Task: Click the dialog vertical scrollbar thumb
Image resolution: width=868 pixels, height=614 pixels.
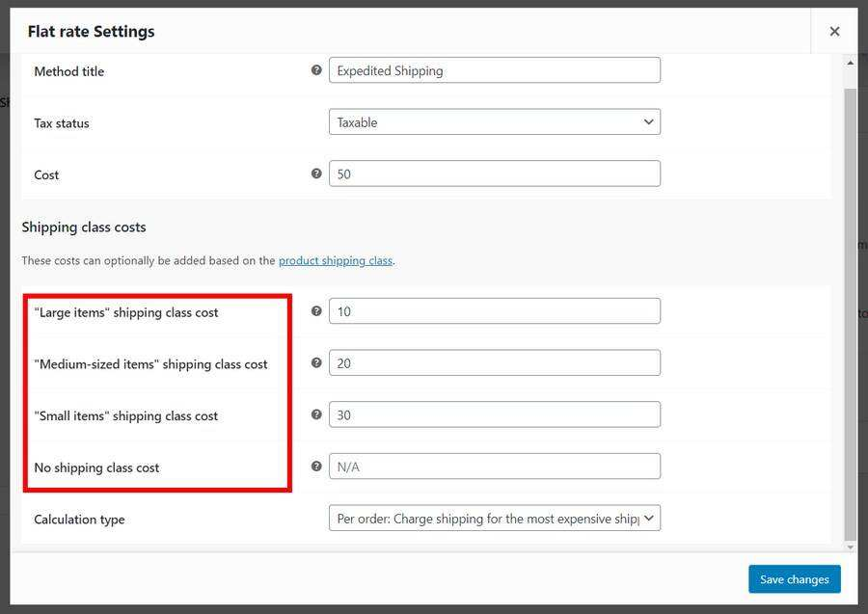Action: pos(851,313)
